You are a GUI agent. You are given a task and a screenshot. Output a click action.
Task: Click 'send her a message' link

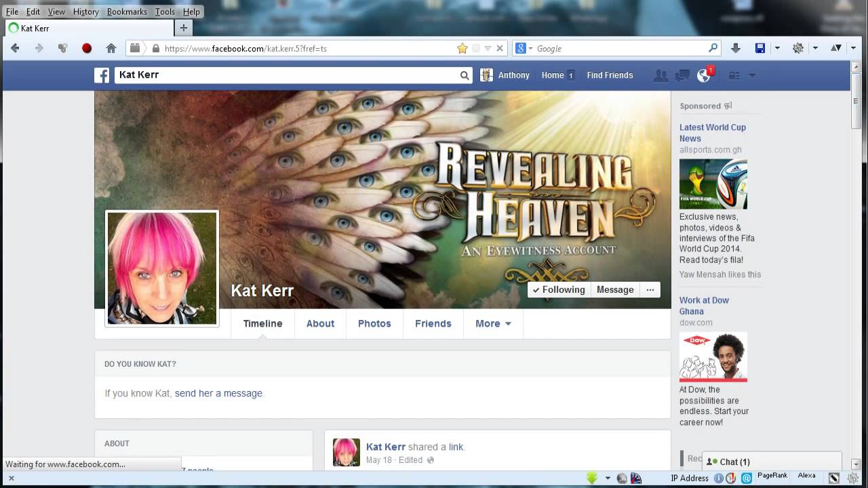pyautogui.click(x=218, y=393)
